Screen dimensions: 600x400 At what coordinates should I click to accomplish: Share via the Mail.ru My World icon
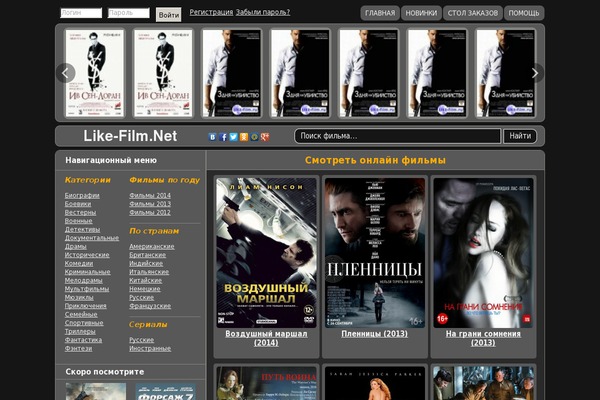pos(254,137)
